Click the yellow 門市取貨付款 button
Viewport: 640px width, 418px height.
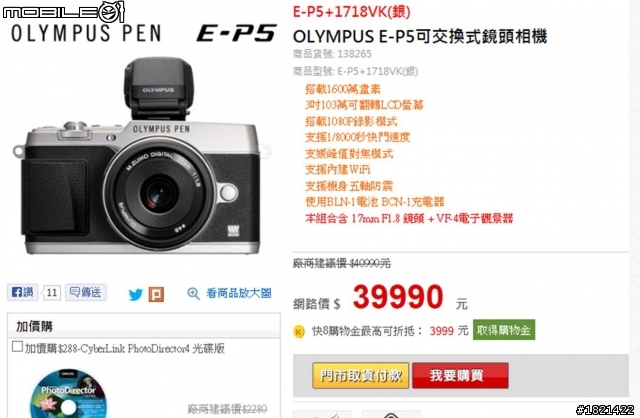361,376
